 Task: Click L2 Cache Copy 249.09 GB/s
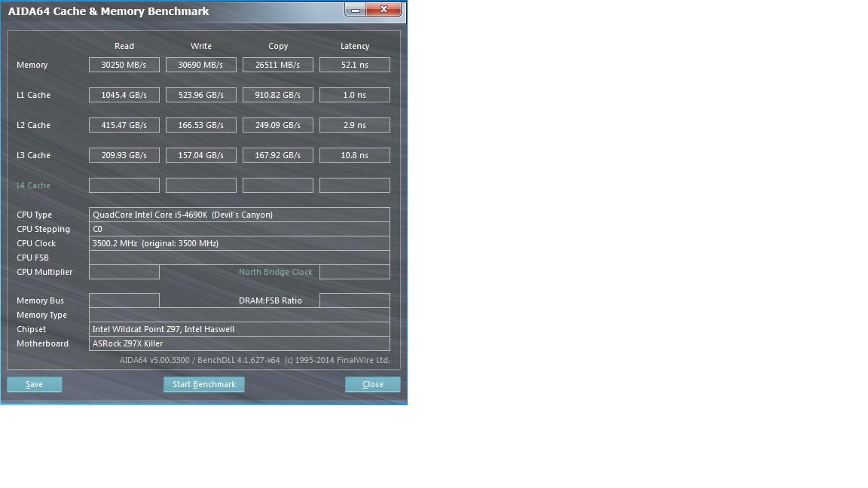[x=278, y=125]
